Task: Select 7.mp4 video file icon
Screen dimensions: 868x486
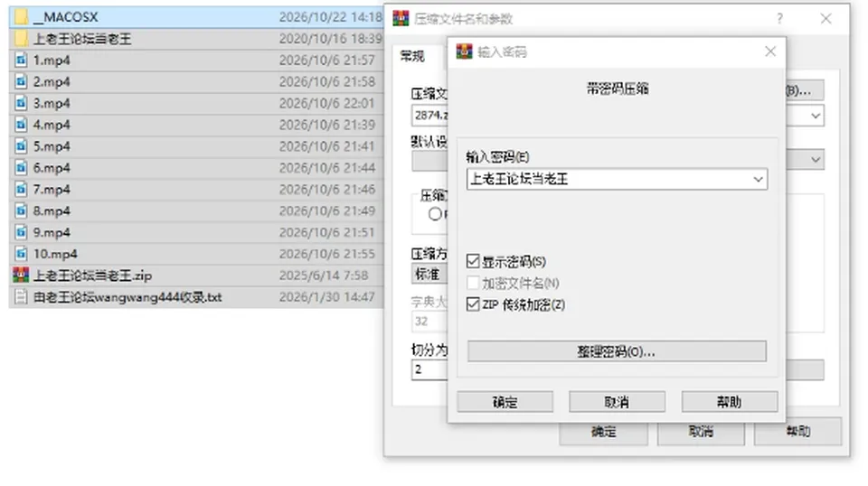Action: (21, 189)
